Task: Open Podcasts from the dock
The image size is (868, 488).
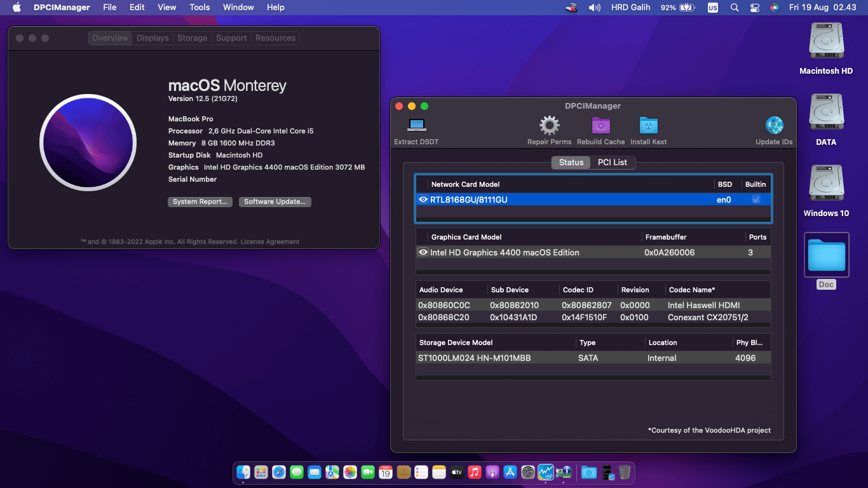Action: (492, 472)
